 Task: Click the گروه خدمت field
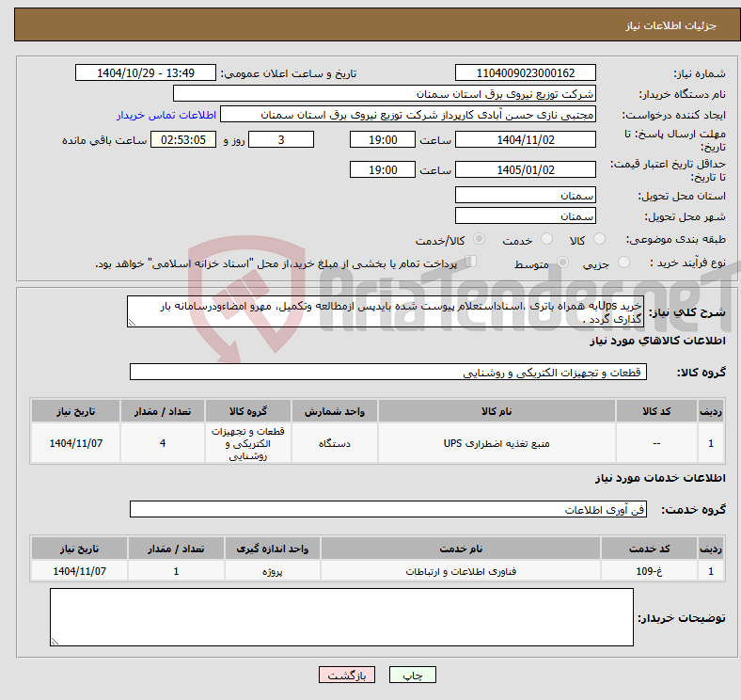pos(388,509)
